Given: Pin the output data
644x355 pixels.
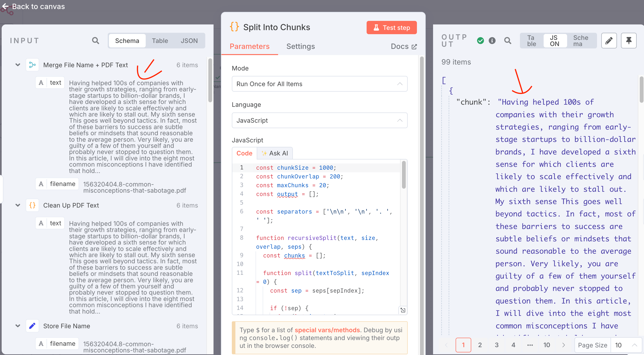Looking at the screenshot, I should [629, 41].
